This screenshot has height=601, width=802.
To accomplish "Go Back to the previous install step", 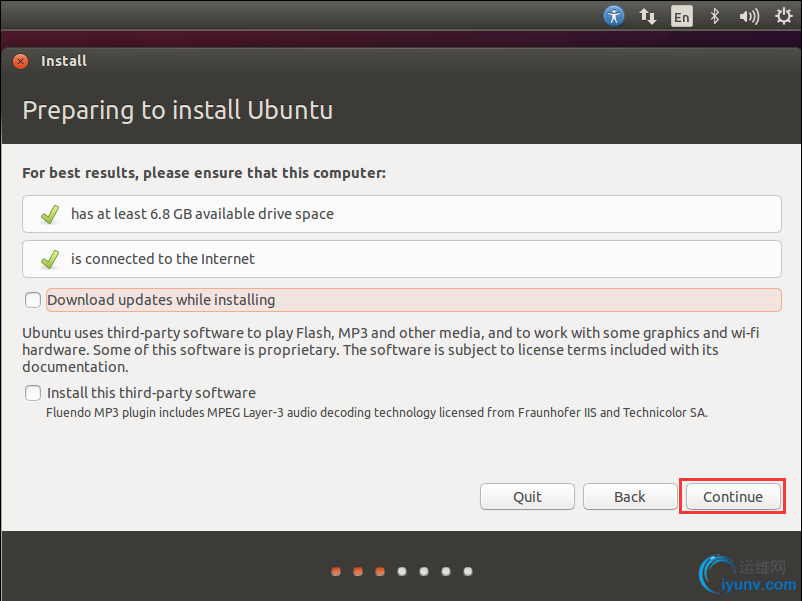I will (x=630, y=497).
